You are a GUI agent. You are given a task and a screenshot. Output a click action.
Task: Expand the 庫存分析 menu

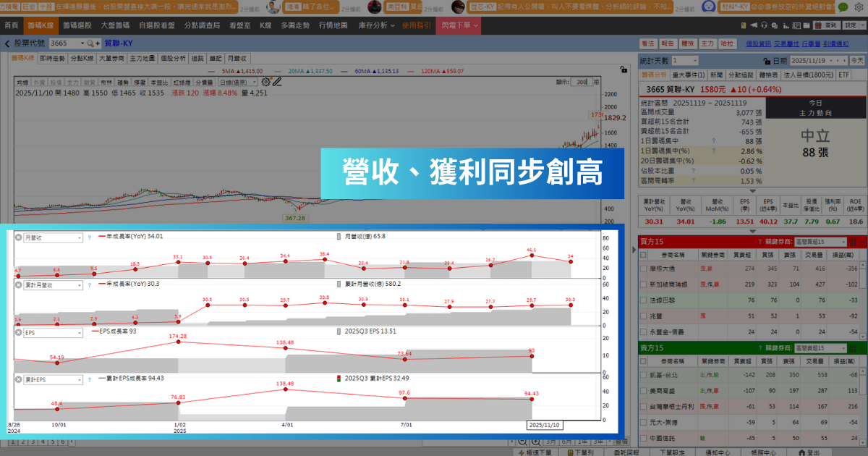(x=376, y=25)
